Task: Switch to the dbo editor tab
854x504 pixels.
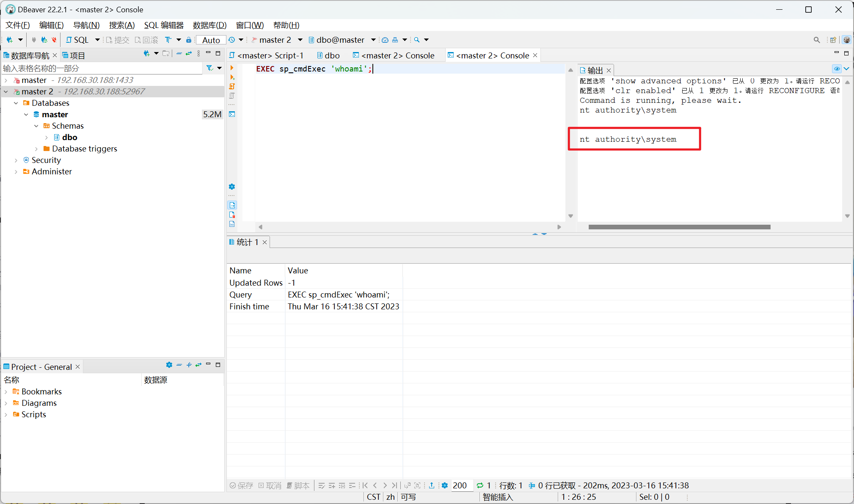Action: [x=328, y=55]
